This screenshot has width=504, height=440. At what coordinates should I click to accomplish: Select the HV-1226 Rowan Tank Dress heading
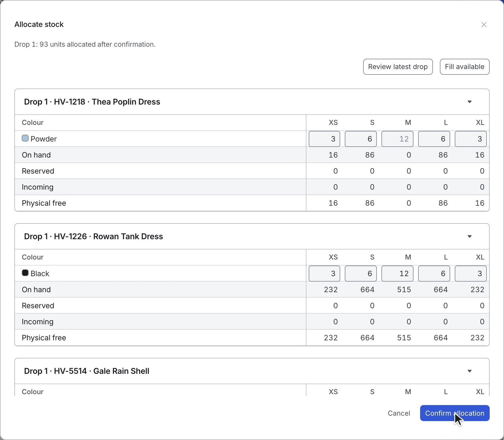tap(93, 236)
